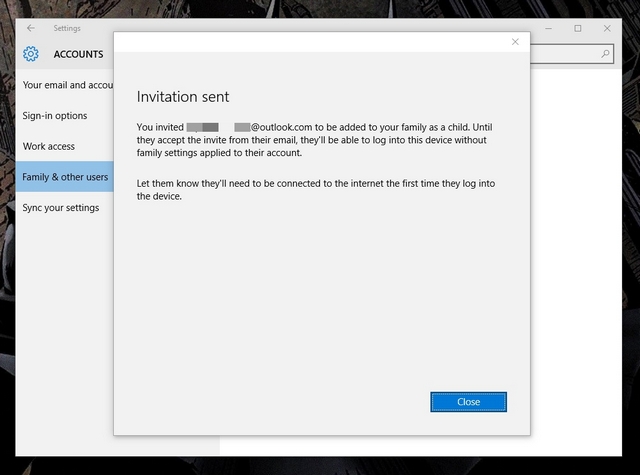Click the search magnifier icon in Settings
The width and height of the screenshot is (640, 475).
tap(605, 53)
